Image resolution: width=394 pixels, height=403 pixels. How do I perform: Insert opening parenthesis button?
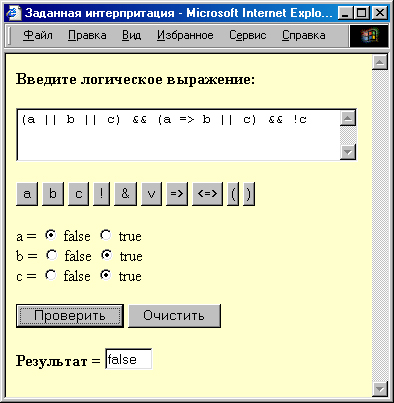[x=233, y=194]
